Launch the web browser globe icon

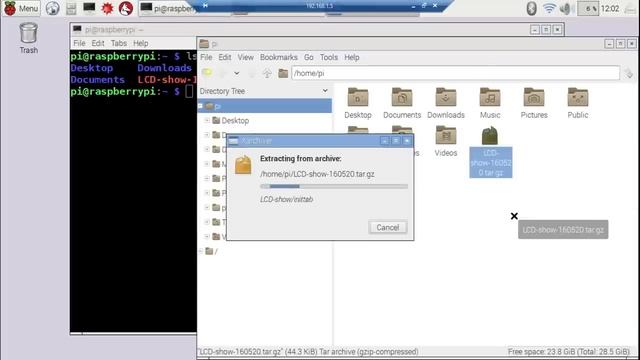coord(52,8)
